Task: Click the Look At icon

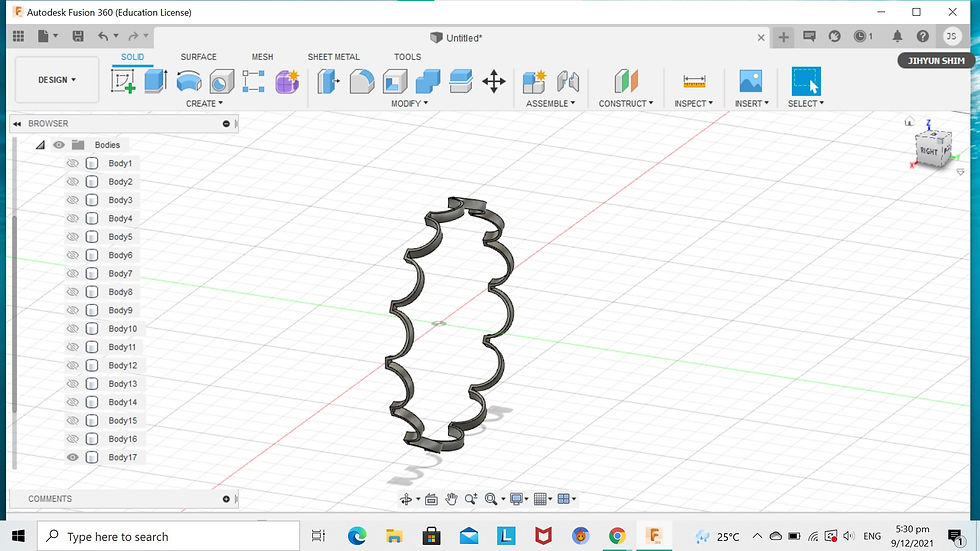Action: (x=431, y=499)
